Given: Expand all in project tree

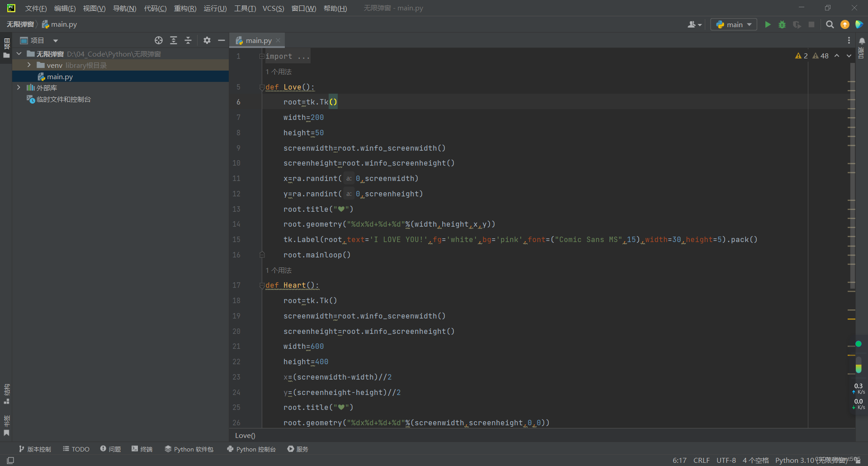Looking at the screenshot, I should [x=174, y=40].
